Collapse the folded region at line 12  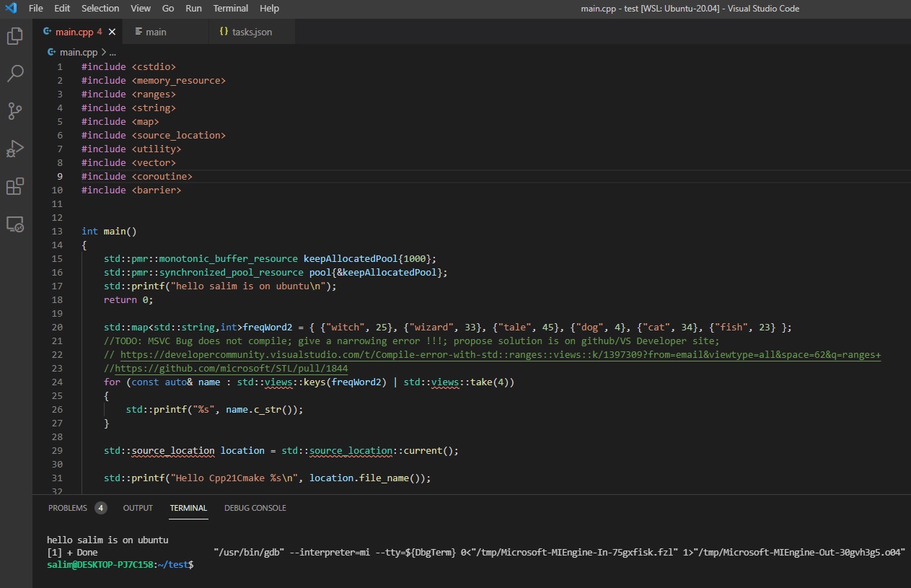(72, 217)
